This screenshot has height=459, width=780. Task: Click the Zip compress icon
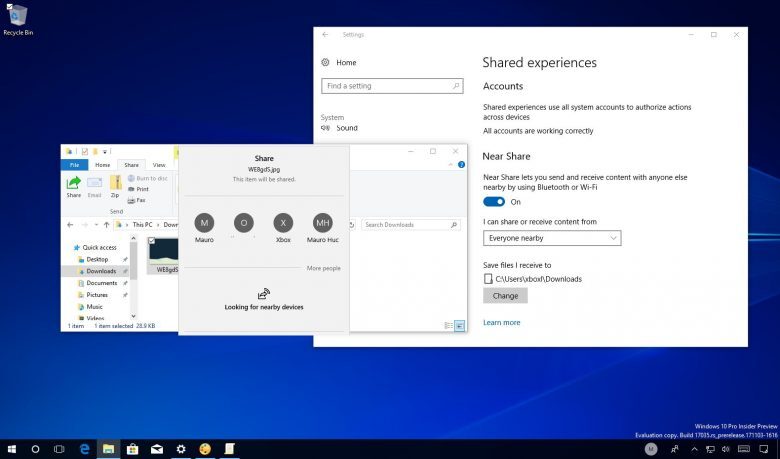click(x=116, y=183)
